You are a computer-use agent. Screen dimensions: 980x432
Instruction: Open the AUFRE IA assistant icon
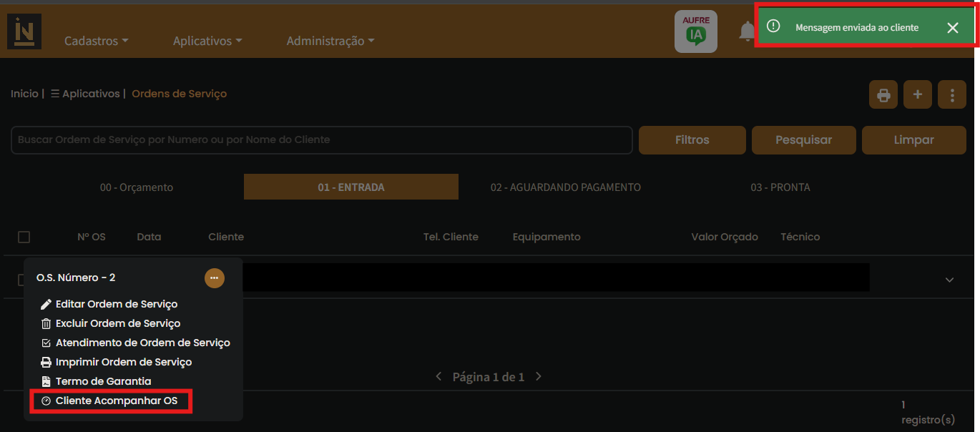coord(695,31)
